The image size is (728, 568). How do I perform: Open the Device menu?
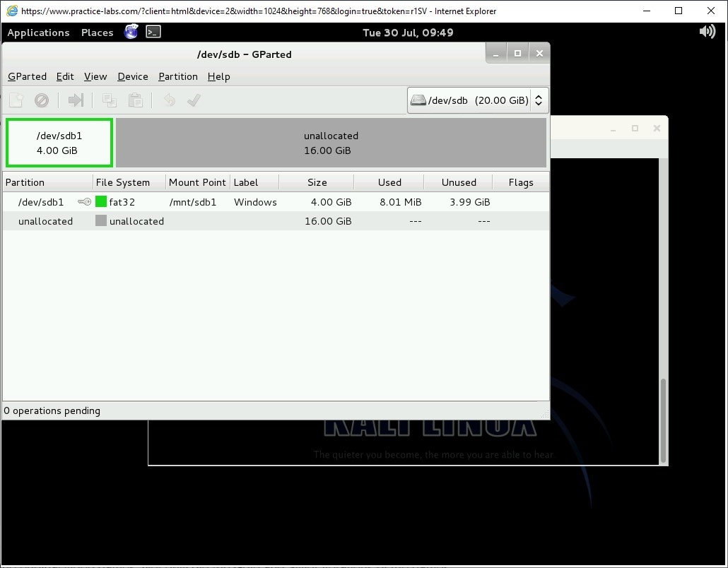point(132,76)
